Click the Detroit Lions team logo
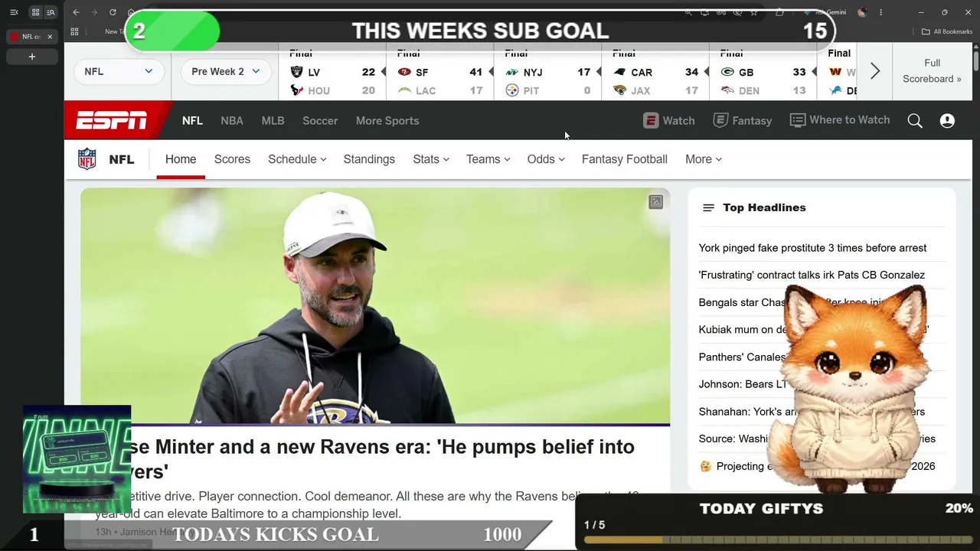Screen dimensions: 980x551 [835, 90]
